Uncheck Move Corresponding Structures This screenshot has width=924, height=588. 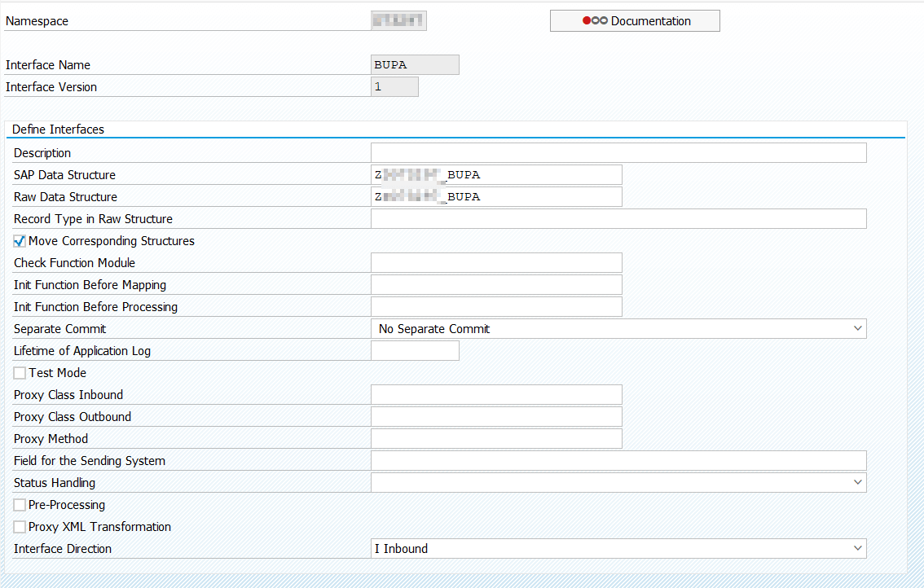click(19, 240)
